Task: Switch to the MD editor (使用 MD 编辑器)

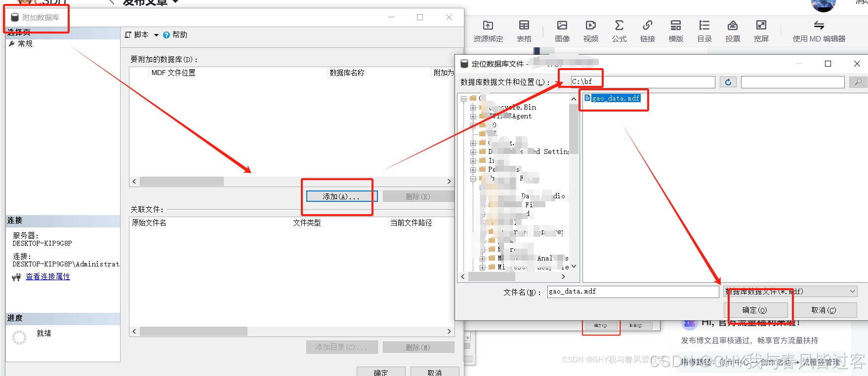Action: 819,31
